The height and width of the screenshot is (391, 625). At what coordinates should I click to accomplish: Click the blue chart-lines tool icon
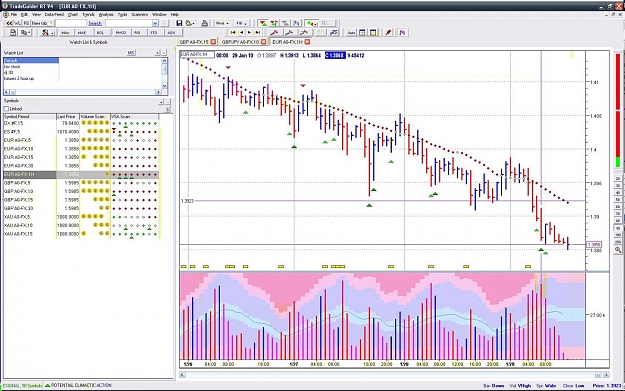(x=334, y=33)
